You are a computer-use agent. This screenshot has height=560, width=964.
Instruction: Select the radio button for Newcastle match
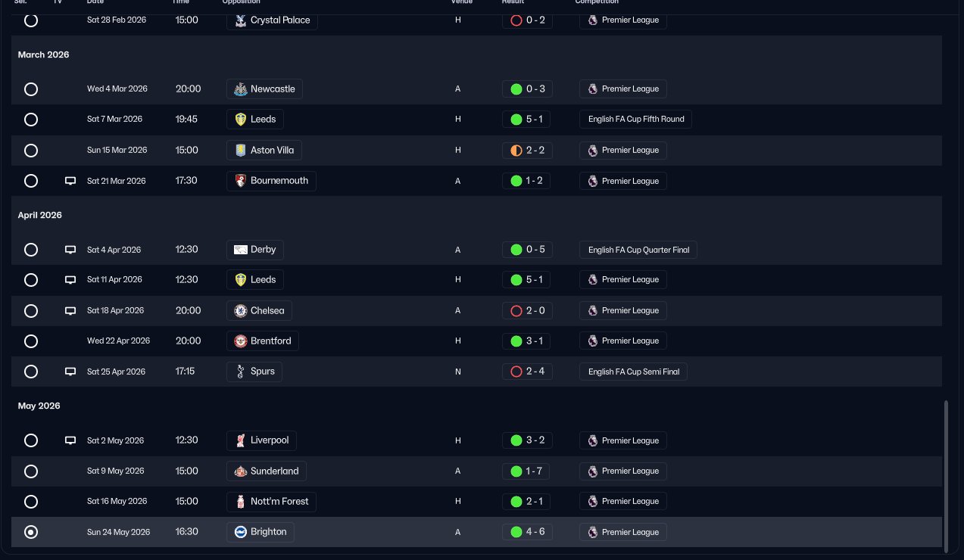(31, 89)
